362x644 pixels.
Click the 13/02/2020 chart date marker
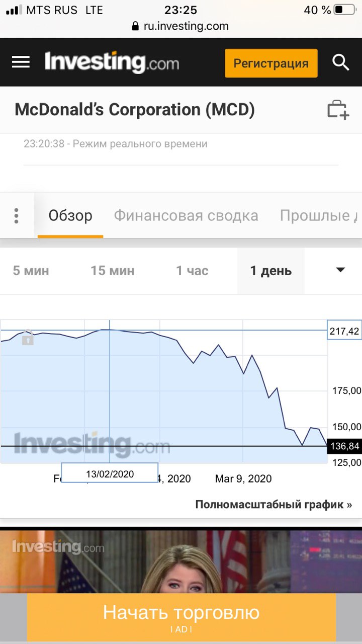pos(110,473)
